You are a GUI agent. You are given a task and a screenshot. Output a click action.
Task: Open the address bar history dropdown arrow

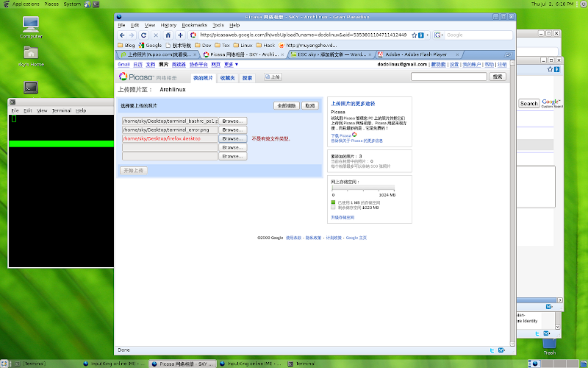point(428,35)
